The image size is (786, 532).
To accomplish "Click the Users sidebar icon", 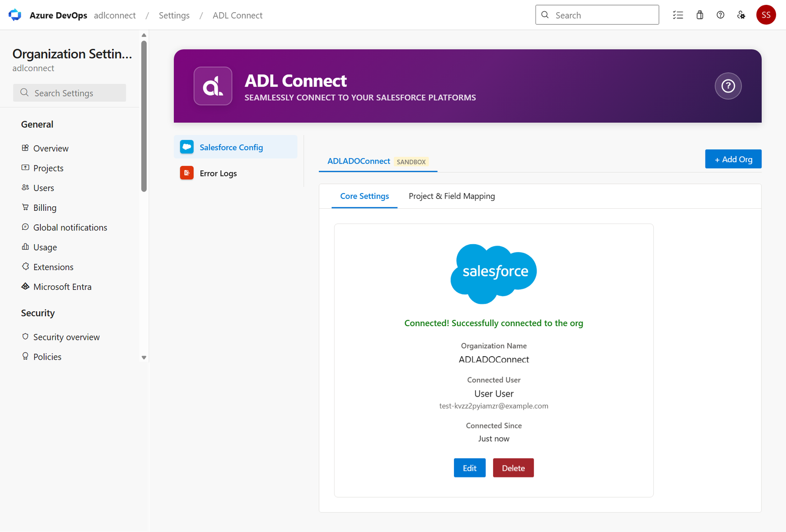I will click(26, 187).
